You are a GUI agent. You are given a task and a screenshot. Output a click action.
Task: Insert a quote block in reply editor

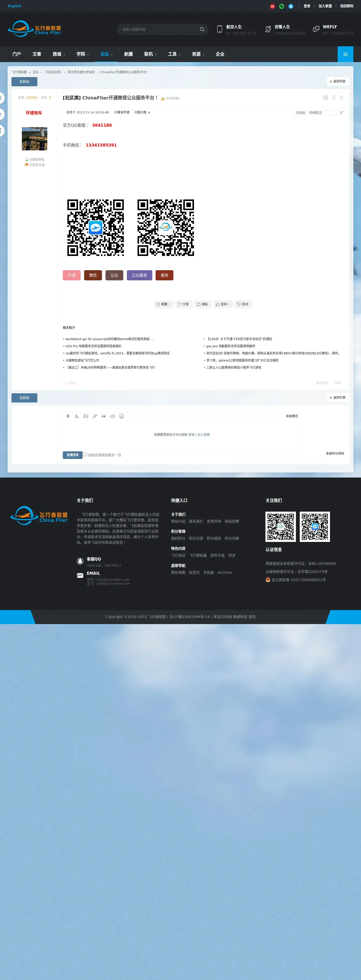coord(104,416)
